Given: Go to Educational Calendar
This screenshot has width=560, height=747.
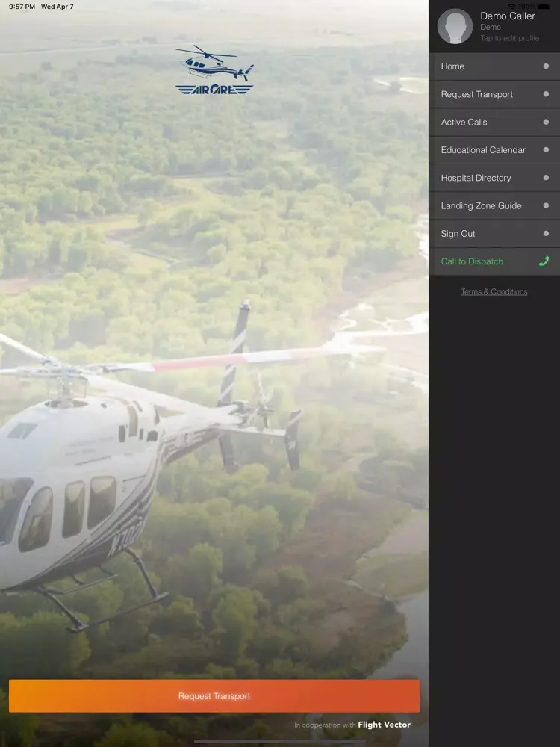Looking at the screenshot, I should pos(494,150).
